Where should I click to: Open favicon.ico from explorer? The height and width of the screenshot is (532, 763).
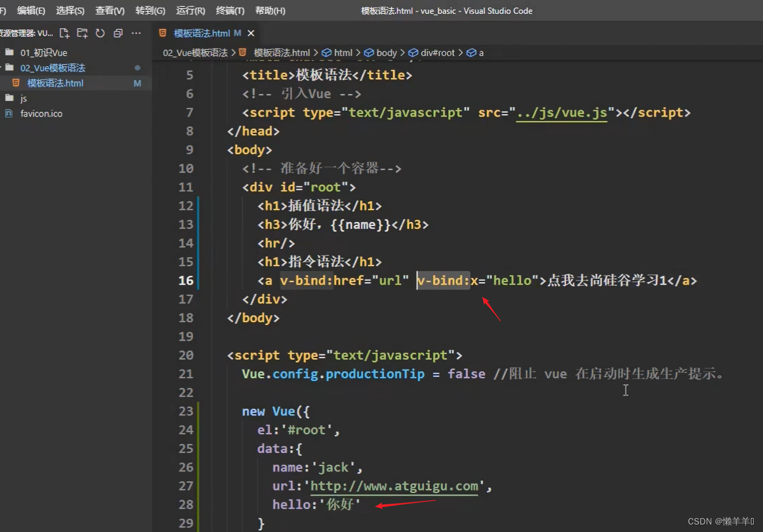(42, 114)
